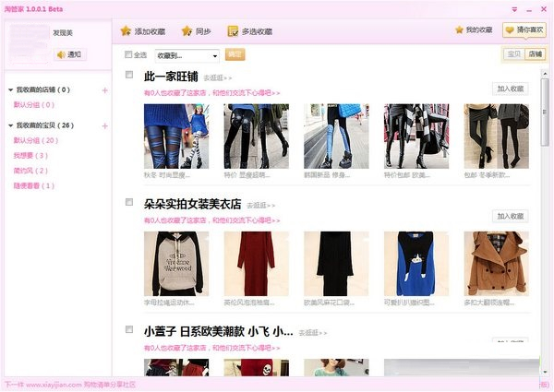Click the 去逛逛 link beside 朵朵实拍女装美衣店
This screenshot has height=392, width=554.
(x=261, y=205)
